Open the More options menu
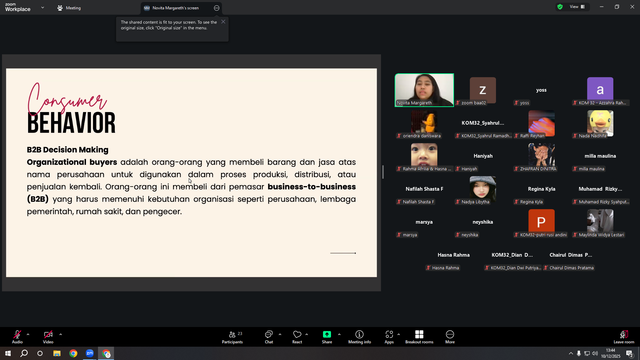This screenshot has height=360, width=640. click(x=450, y=337)
